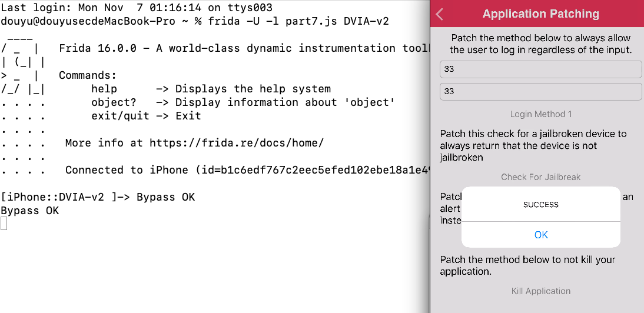The width and height of the screenshot is (644, 313).
Task: Click the Last login line in terminal
Action: [x=137, y=8]
